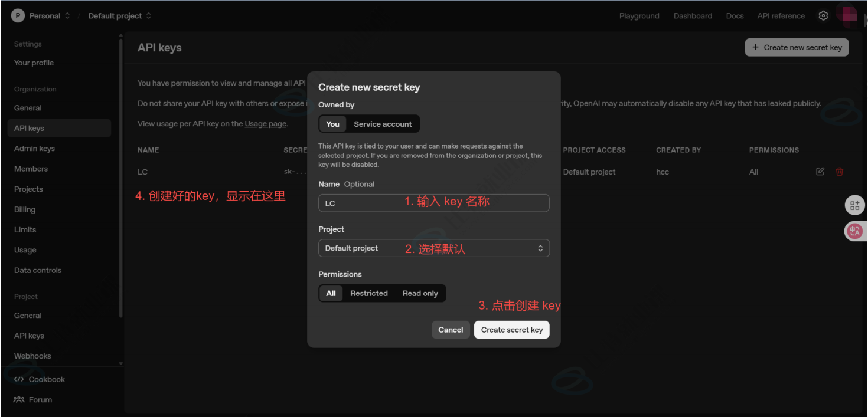Image resolution: width=868 pixels, height=417 pixels.
Task: Choose All permissions option
Action: coord(331,293)
